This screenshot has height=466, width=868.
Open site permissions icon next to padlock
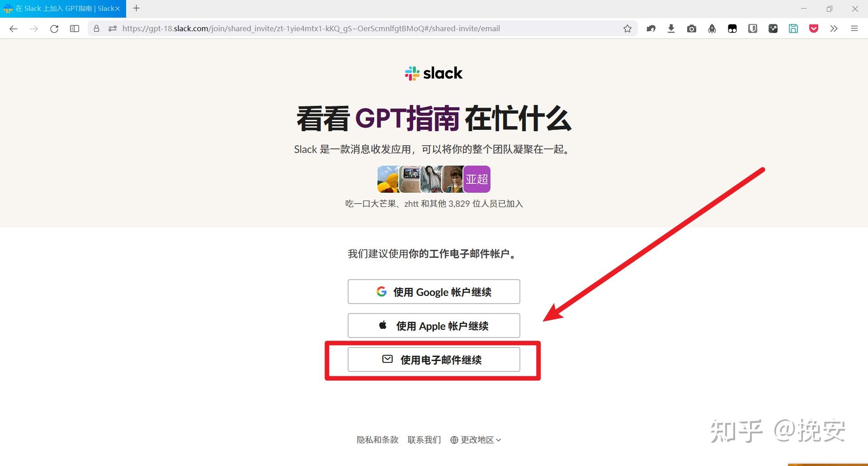(x=113, y=29)
